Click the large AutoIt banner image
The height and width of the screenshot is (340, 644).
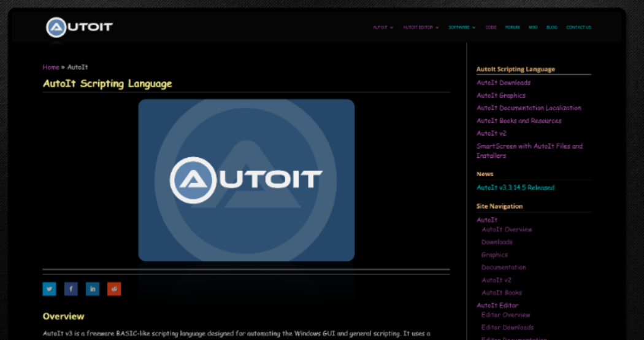click(247, 180)
